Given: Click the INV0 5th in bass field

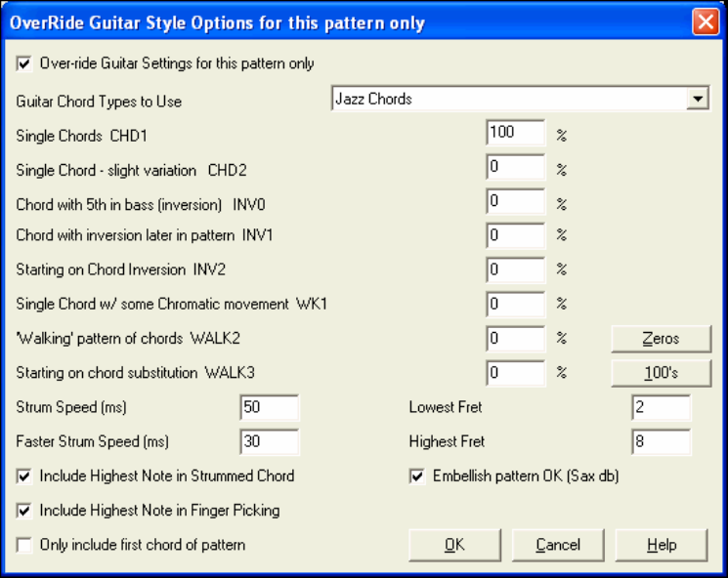Looking at the screenshot, I should 514,202.
